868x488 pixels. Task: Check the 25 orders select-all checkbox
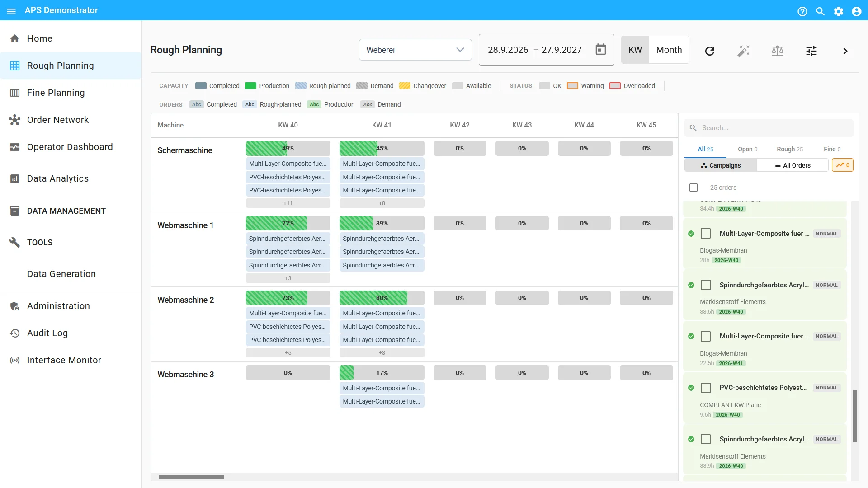pos(693,187)
